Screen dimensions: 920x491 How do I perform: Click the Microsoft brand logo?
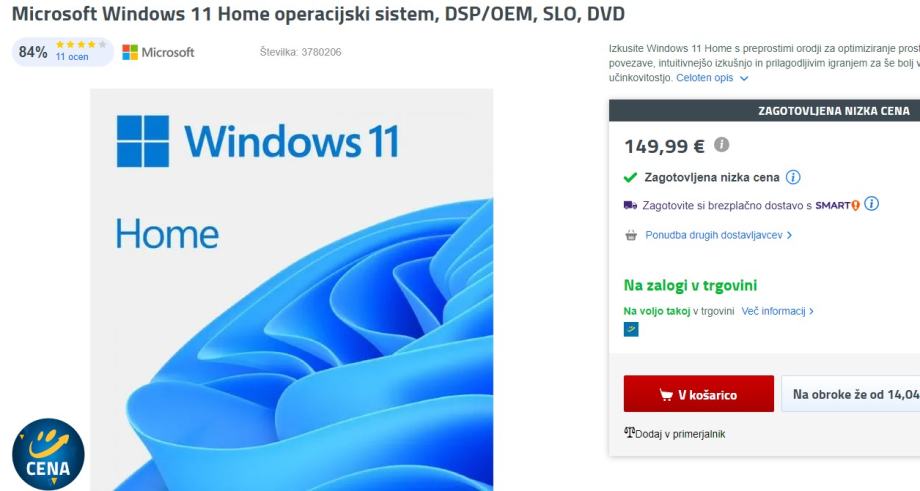tap(158, 52)
